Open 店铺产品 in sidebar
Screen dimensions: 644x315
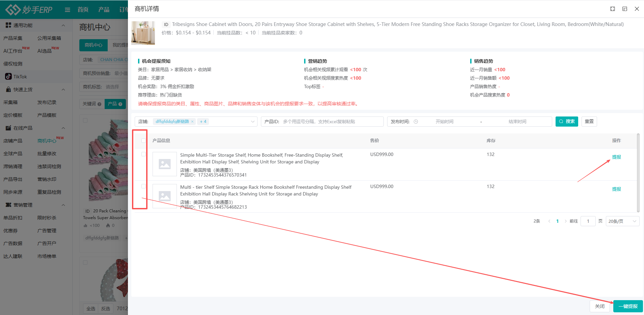coord(13,141)
